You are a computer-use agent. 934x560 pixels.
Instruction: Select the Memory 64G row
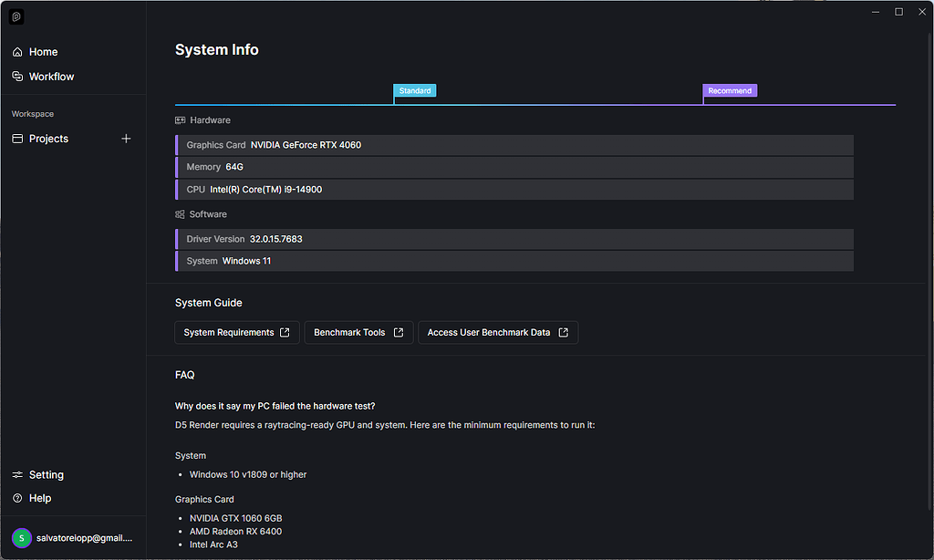(514, 167)
